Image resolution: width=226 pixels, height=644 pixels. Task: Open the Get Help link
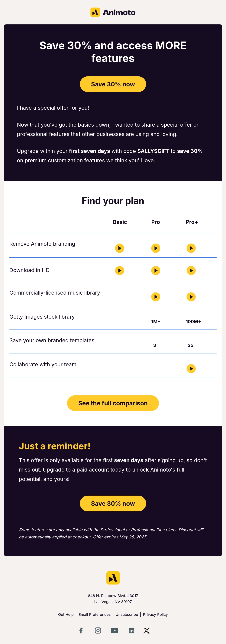tap(66, 614)
